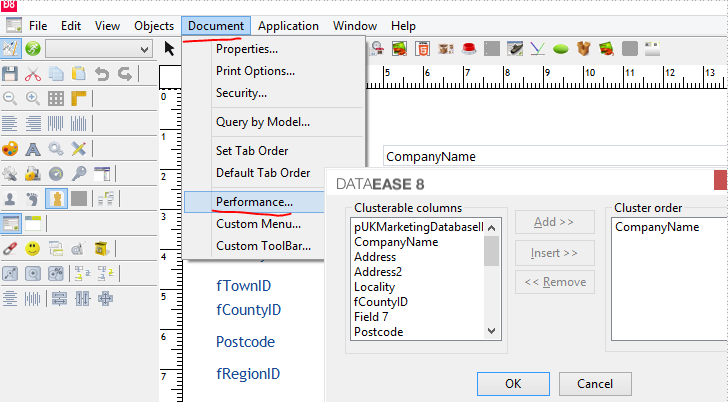
Task: Click the footprints icon
Action: pyautogui.click(x=33, y=199)
